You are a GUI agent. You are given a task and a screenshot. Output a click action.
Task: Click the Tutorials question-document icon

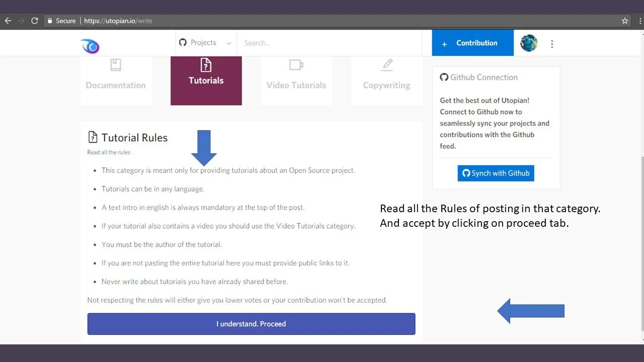[206, 65]
